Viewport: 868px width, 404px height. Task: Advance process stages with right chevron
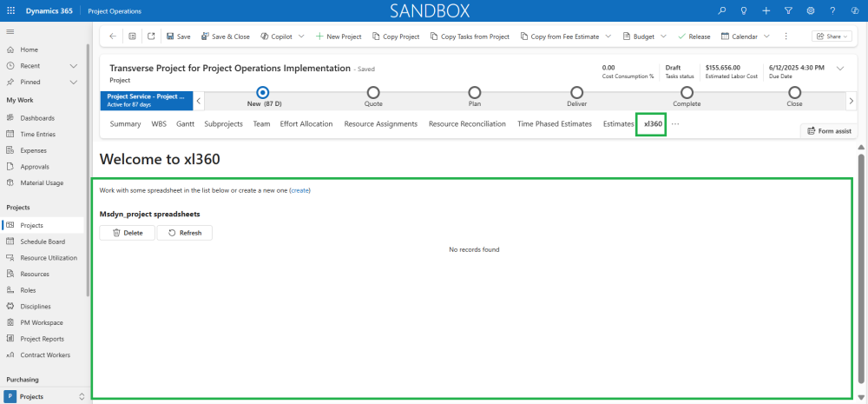(852, 101)
